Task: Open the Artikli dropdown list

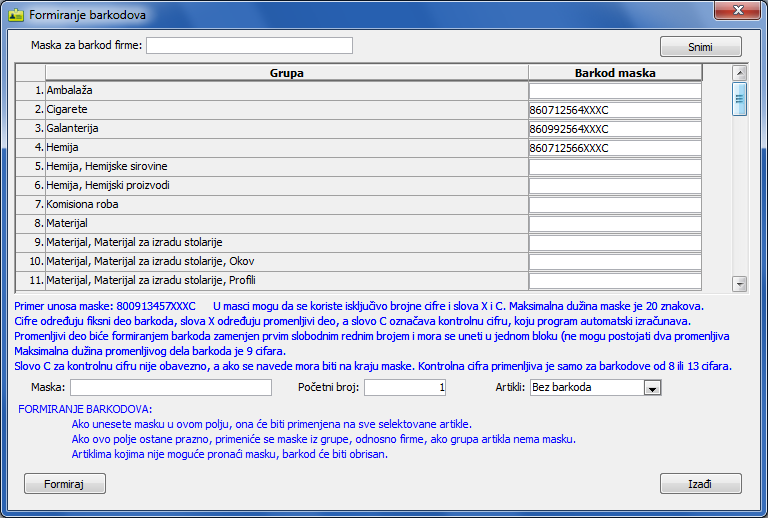Action: (x=652, y=388)
